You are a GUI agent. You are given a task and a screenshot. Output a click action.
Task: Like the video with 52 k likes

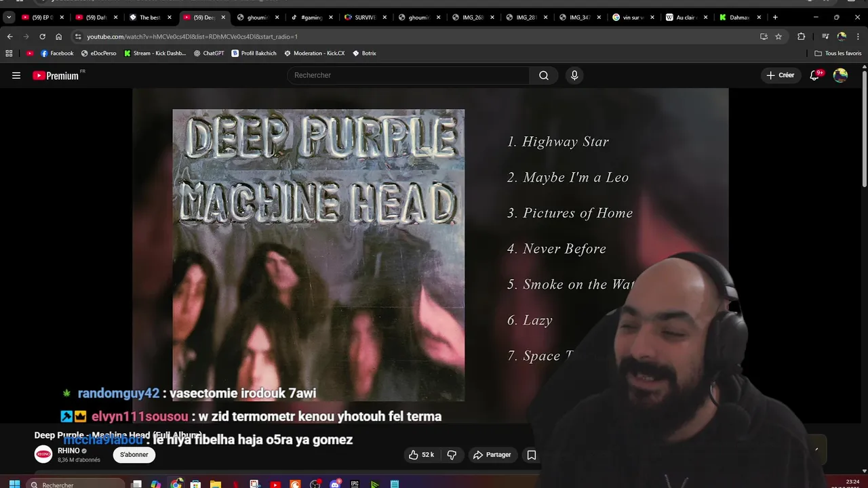tap(420, 455)
